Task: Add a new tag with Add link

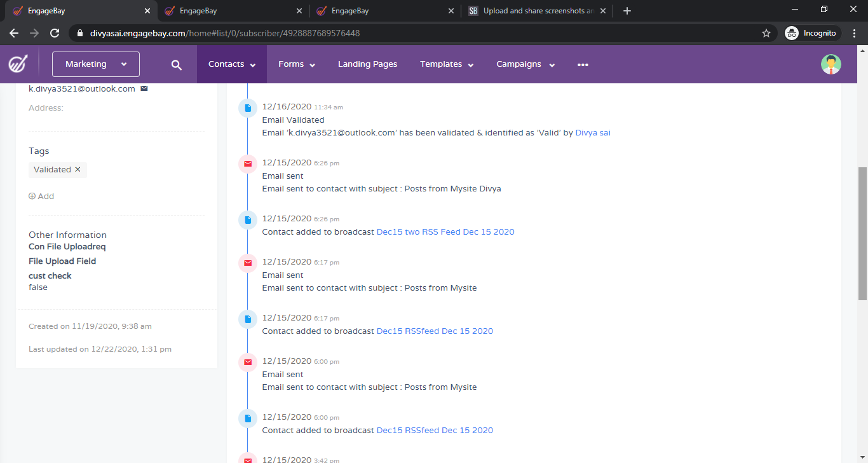Action: (x=41, y=196)
